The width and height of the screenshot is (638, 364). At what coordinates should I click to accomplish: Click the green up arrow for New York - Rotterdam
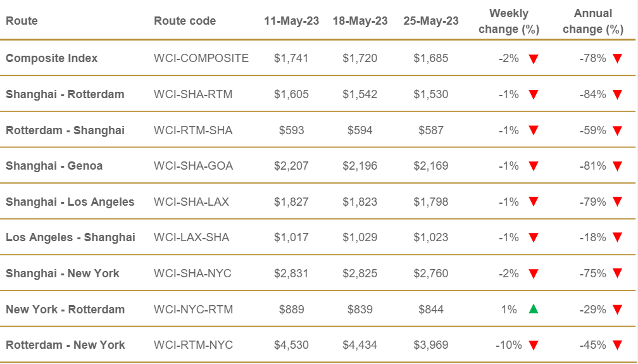point(534,310)
